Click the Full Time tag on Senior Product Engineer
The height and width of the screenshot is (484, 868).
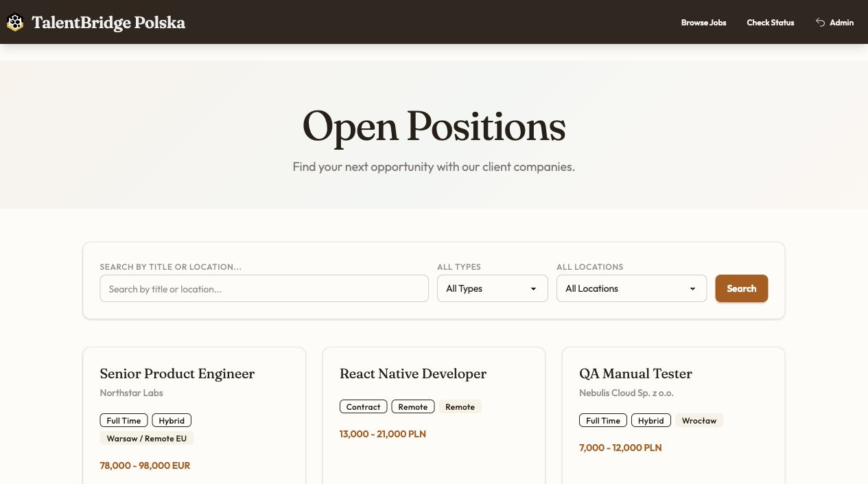pos(124,420)
